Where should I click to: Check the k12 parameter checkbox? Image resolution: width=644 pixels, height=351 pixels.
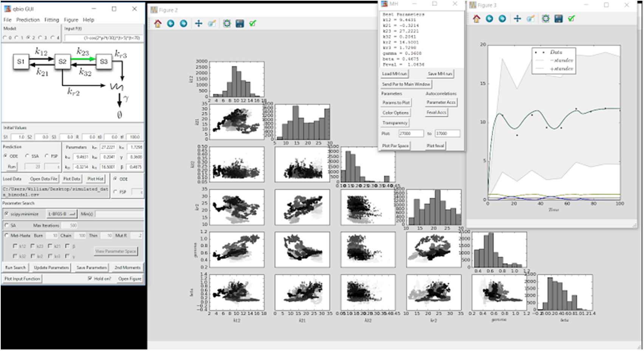point(15,246)
